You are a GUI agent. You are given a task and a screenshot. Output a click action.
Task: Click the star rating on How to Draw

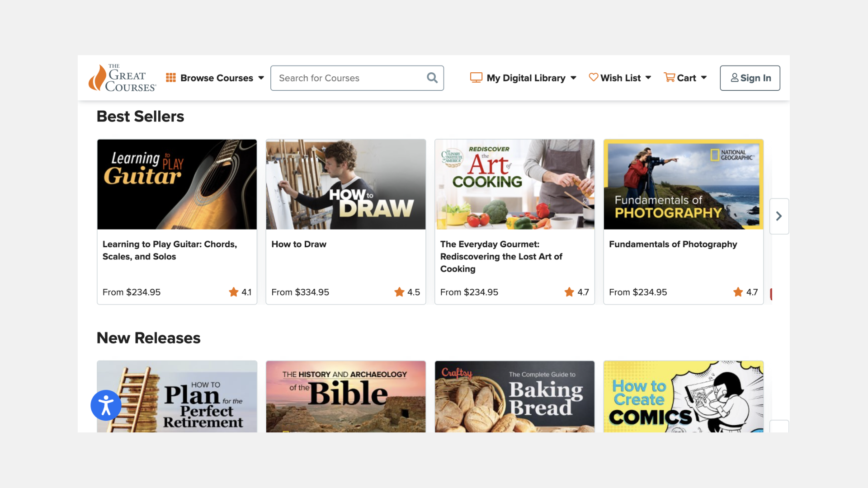click(399, 292)
